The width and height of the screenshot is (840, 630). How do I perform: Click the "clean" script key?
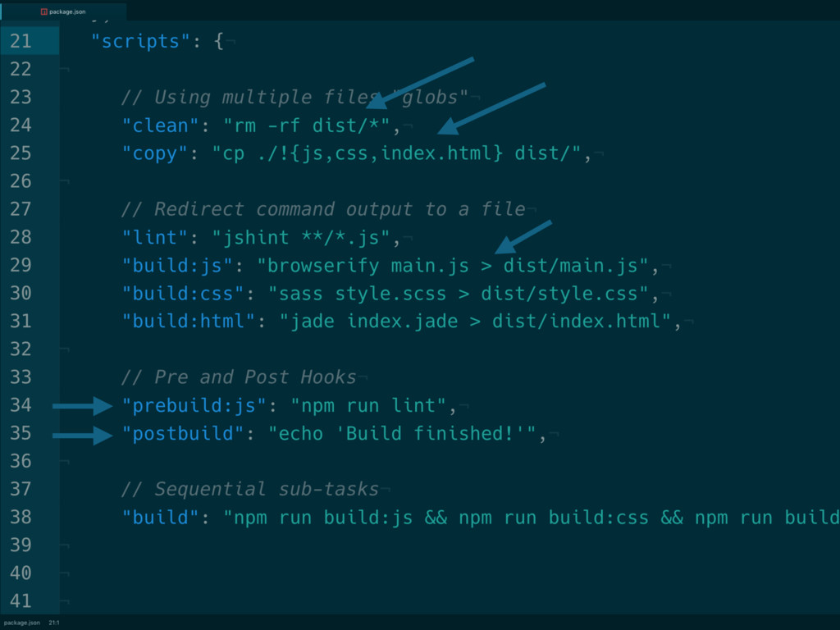(162, 126)
